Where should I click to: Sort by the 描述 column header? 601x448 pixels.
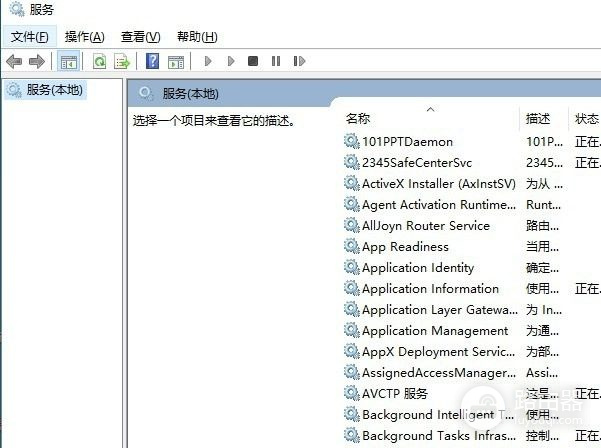538,118
